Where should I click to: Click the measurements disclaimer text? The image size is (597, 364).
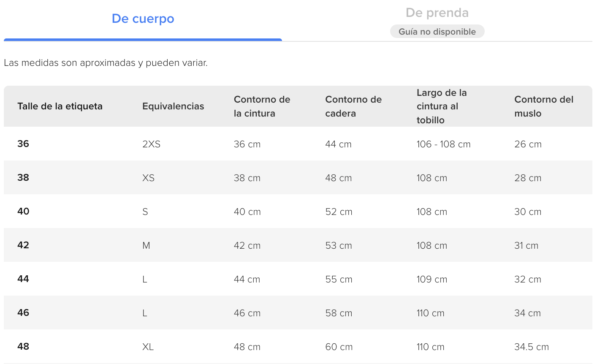(x=106, y=63)
